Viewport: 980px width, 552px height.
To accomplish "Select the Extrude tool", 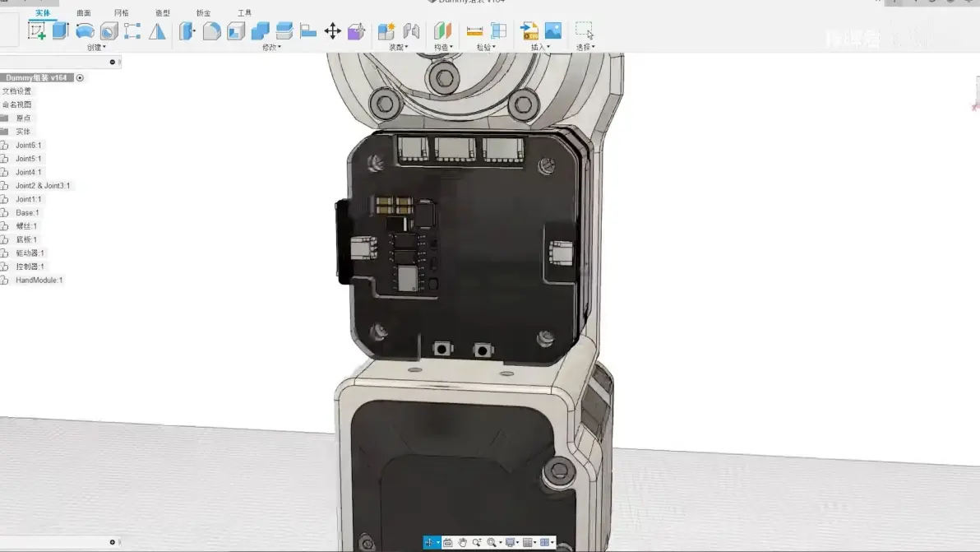I will [61, 30].
